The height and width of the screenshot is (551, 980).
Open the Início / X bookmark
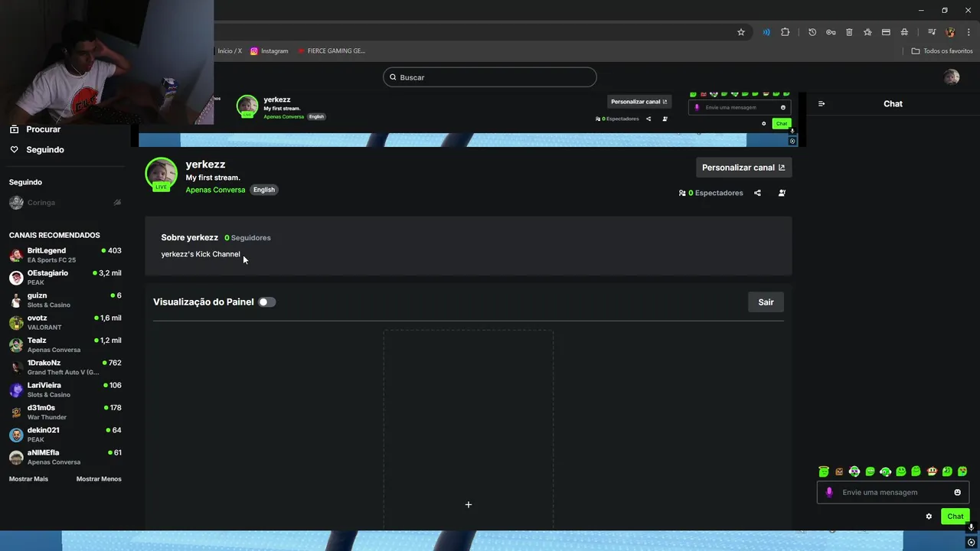click(228, 51)
